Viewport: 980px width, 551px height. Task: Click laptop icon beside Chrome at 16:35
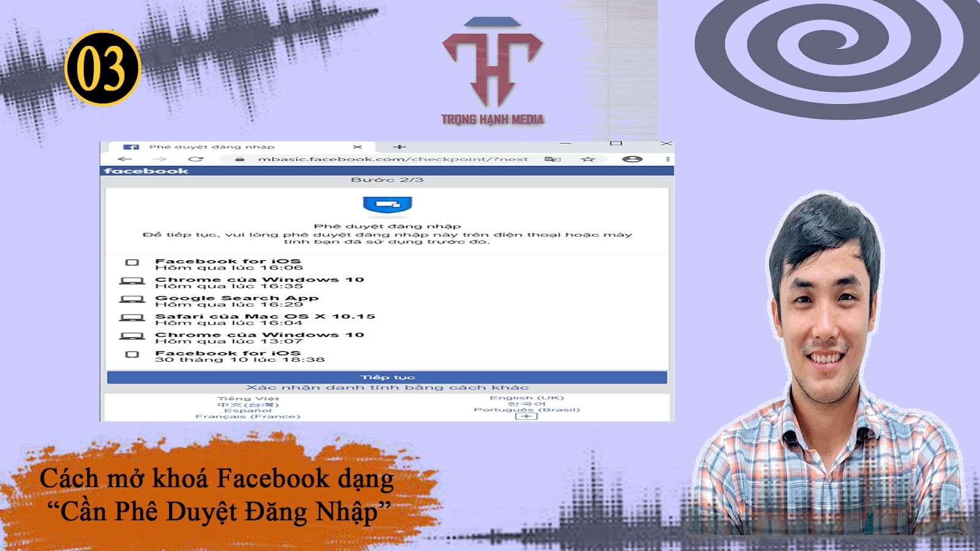tap(132, 282)
